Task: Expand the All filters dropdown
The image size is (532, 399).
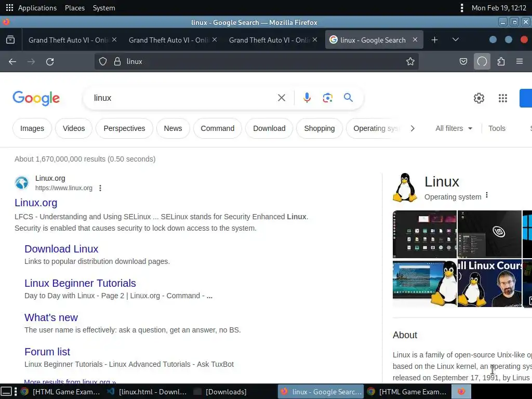Action: coord(454,128)
